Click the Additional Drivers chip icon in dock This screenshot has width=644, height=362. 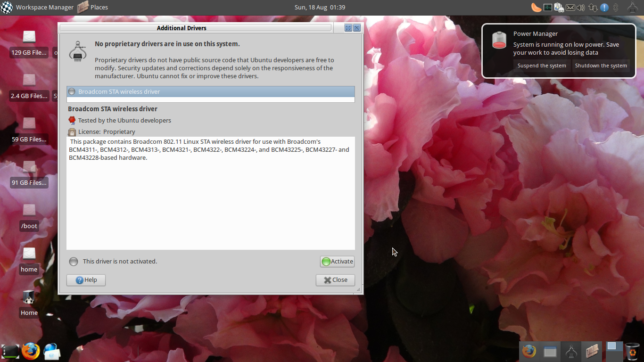pyautogui.click(x=571, y=351)
